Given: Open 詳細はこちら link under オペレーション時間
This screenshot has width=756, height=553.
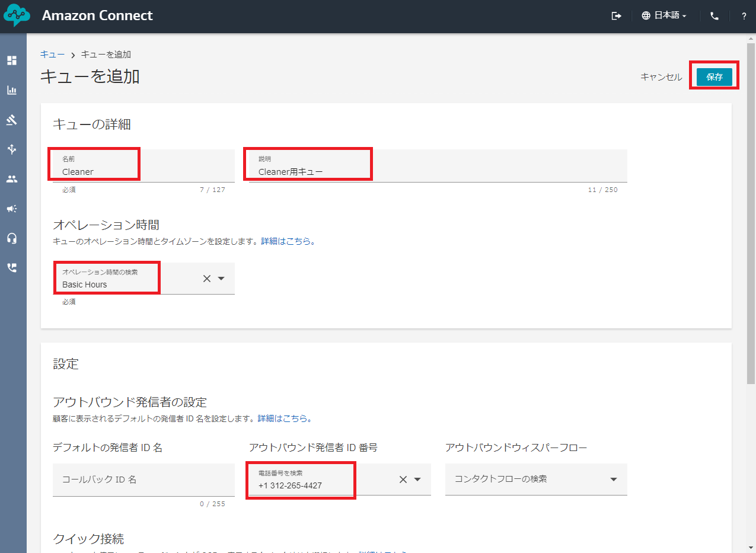Looking at the screenshot, I should (288, 241).
